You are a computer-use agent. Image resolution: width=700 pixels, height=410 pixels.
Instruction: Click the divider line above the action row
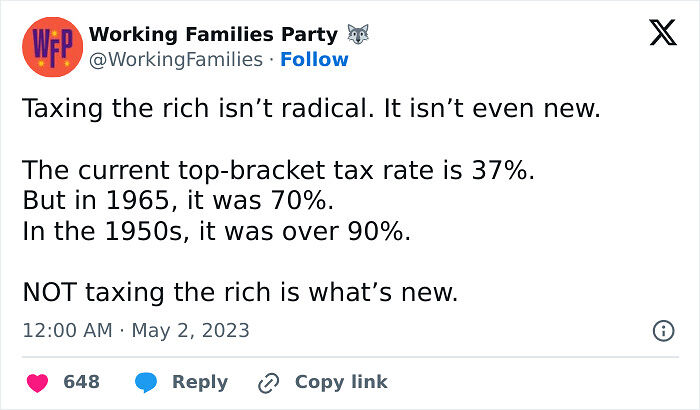tap(350, 357)
